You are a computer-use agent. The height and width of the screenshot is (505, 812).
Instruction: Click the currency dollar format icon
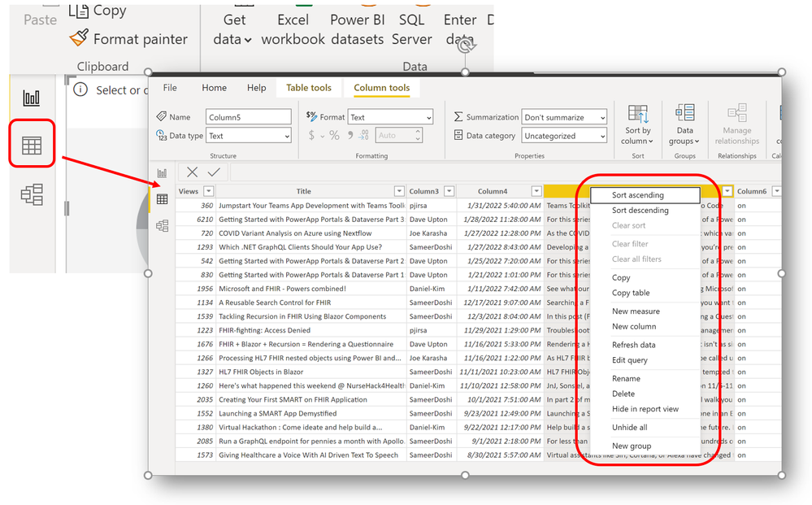tap(311, 136)
